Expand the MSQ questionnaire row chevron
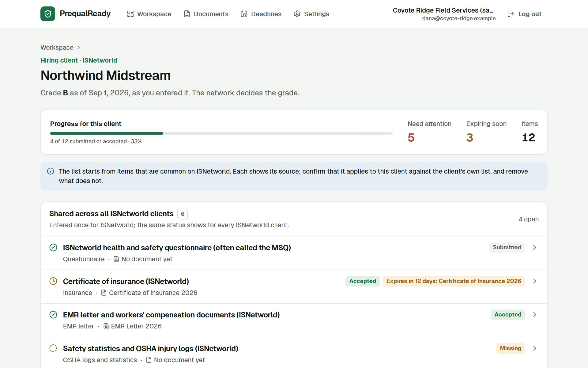This screenshot has width=588, height=368. click(535, 247)
